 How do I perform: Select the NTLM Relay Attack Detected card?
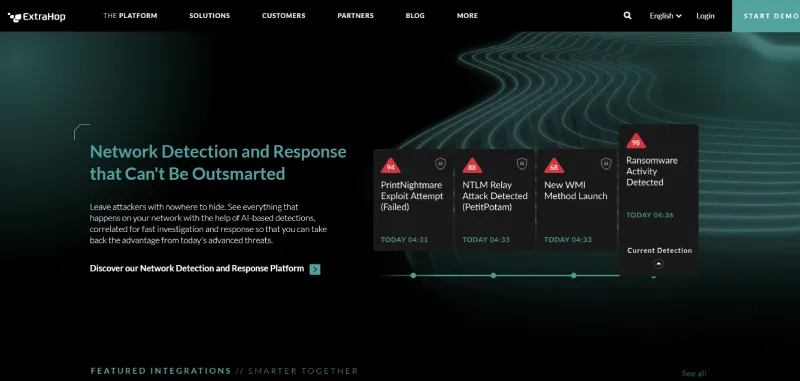point(494,199)
